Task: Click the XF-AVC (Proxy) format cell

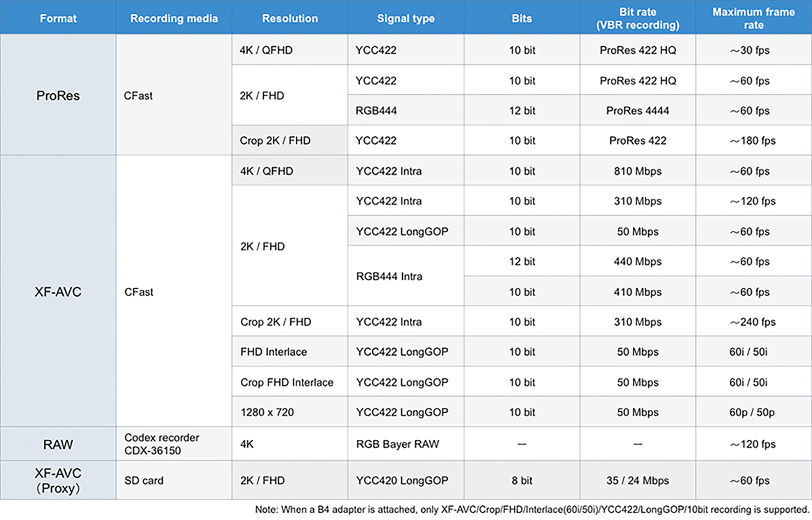Action: pyautogui.click(x=58, y=480)
